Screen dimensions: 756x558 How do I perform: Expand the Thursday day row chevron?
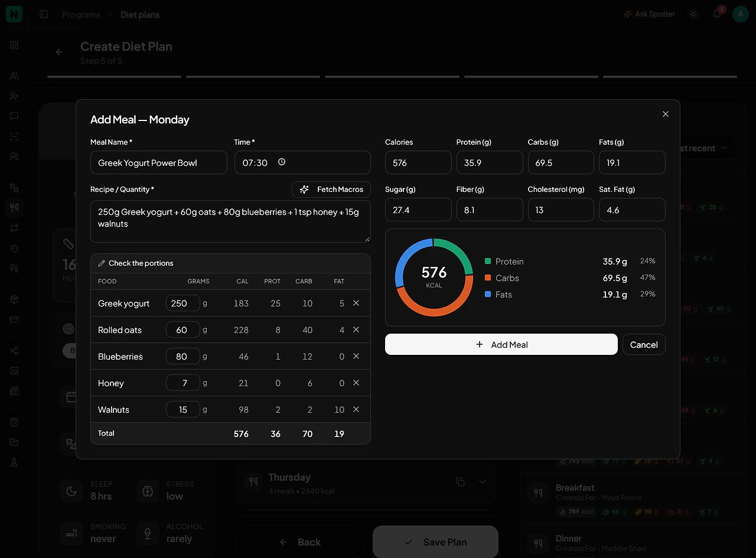(x=483, y=482)
